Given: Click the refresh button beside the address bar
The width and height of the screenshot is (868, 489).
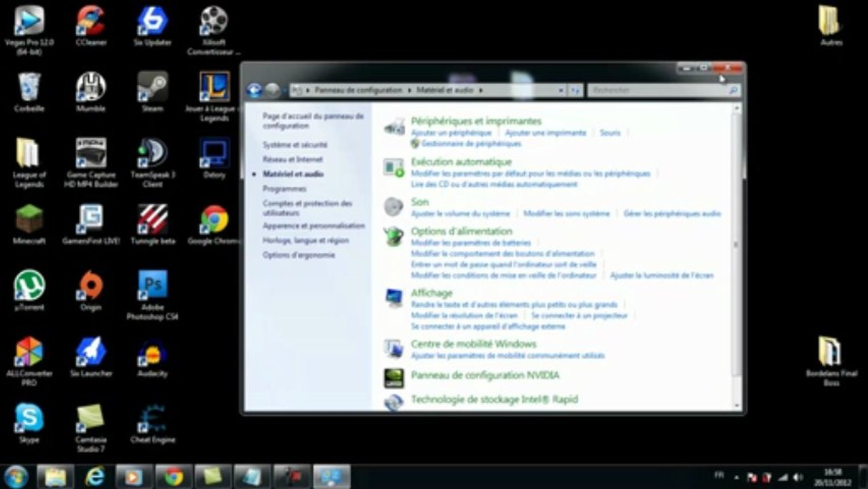Looking at the screenshot, I should coord(575,90).
